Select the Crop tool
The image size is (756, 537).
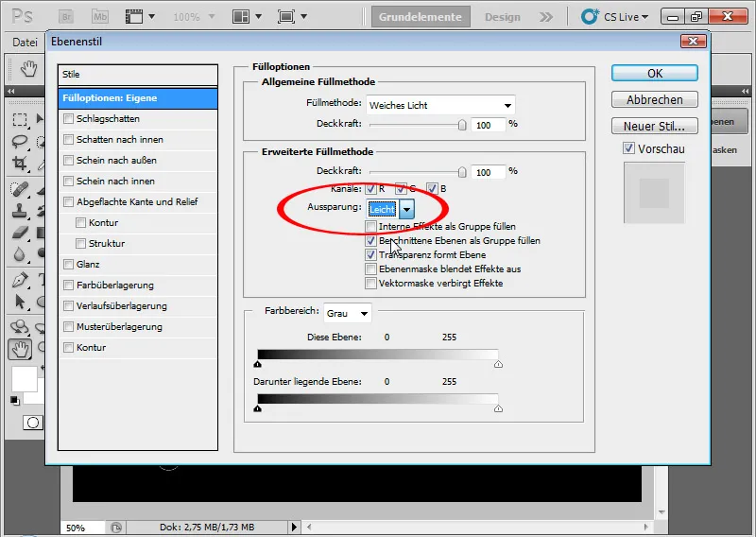(20, 163)
